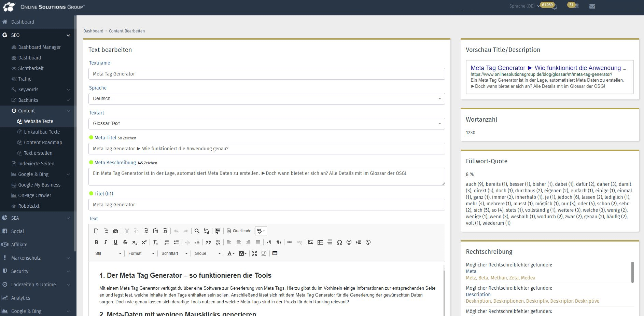Open Content Roadmap in sidebar

tap(43, 142)
